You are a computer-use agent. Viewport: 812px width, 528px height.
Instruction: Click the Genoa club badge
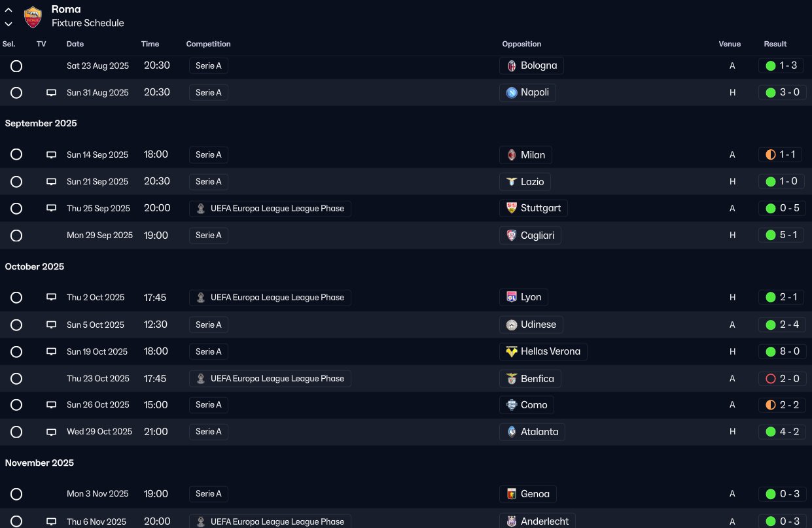(512, 494)
